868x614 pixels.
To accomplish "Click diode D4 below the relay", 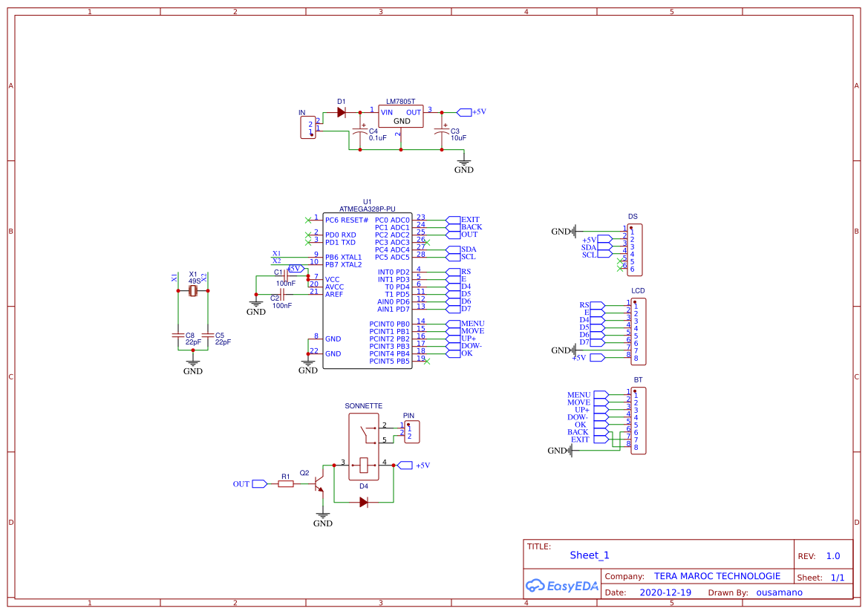I will click(x=363, y=501).
